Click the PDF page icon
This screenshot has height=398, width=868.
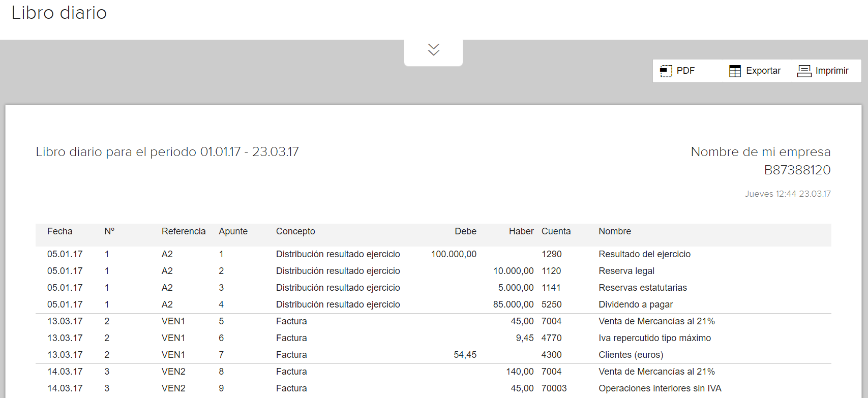coord(666,71)
